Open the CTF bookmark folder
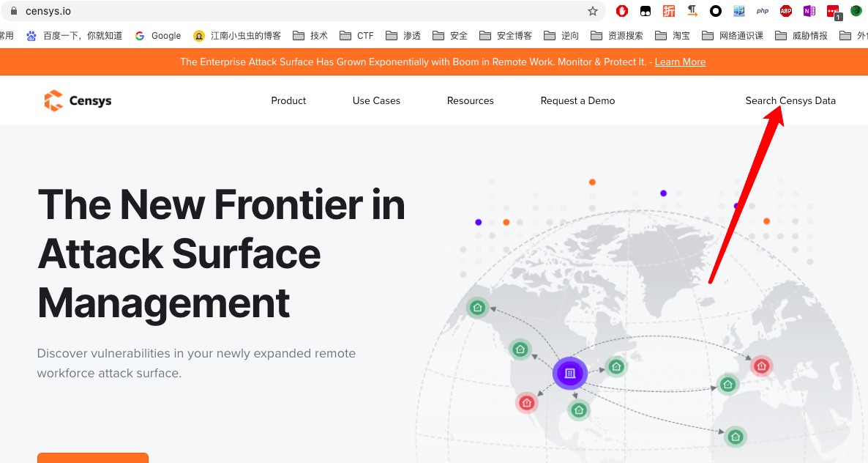Screen dimensions: 868x463 point(356,36)
